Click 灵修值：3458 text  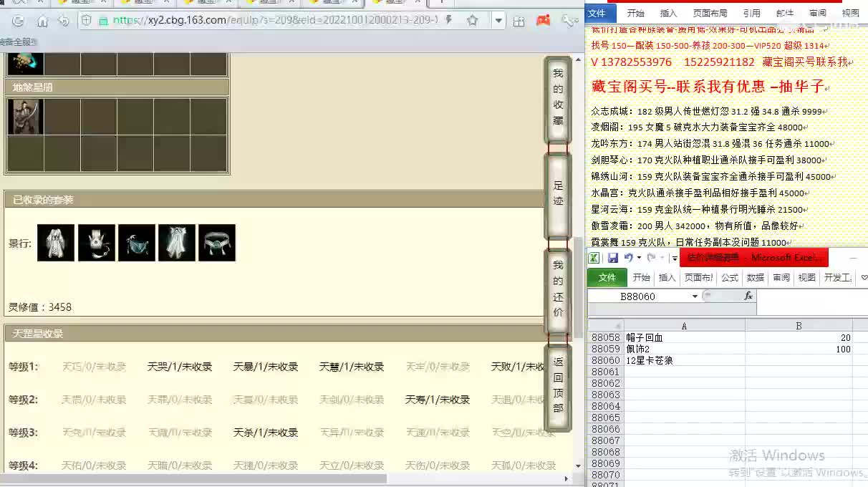[40, 307]
